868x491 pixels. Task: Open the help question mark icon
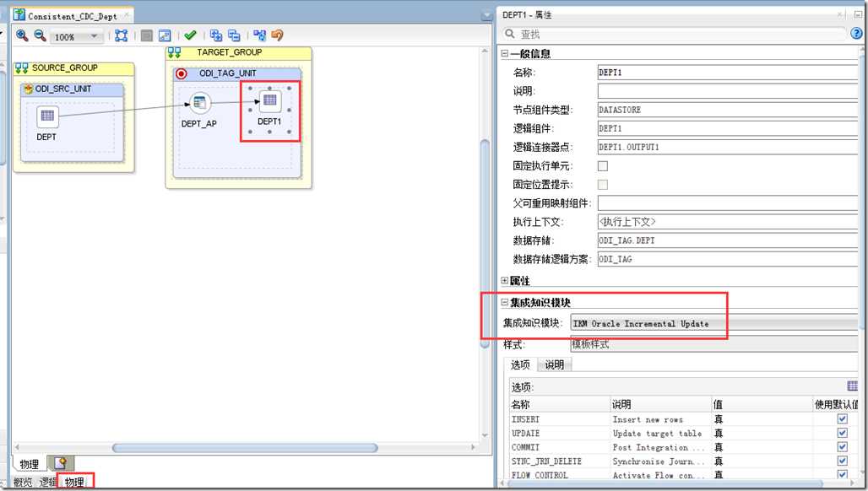(x=856, y=34)
